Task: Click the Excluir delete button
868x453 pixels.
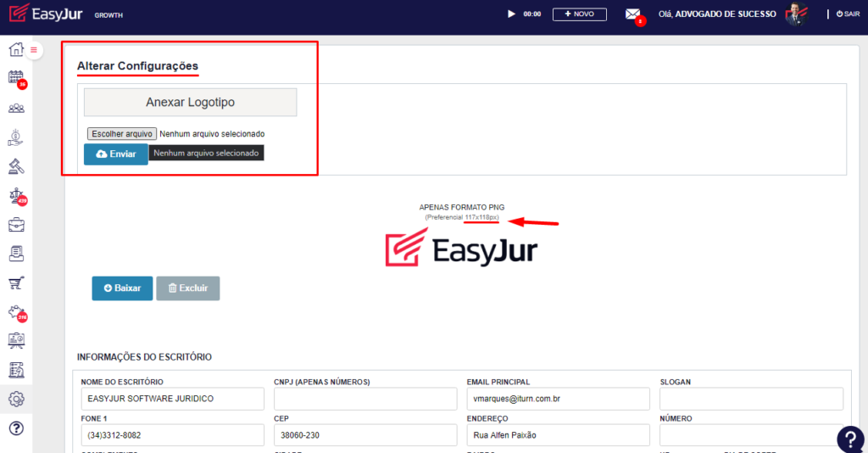Action: pos(187,288)
